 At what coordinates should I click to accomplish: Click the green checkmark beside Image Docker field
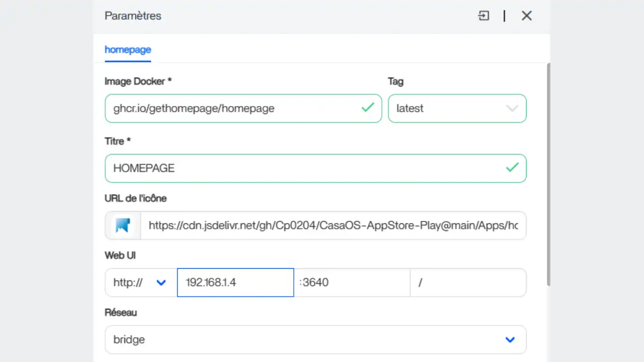[367, 107]
